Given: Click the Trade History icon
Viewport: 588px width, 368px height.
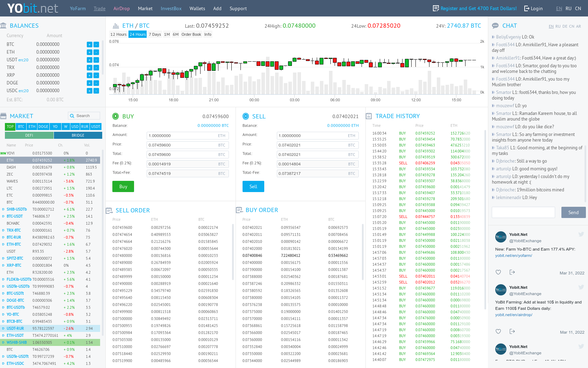Looking at the screenshot, I should coord(369,116).
